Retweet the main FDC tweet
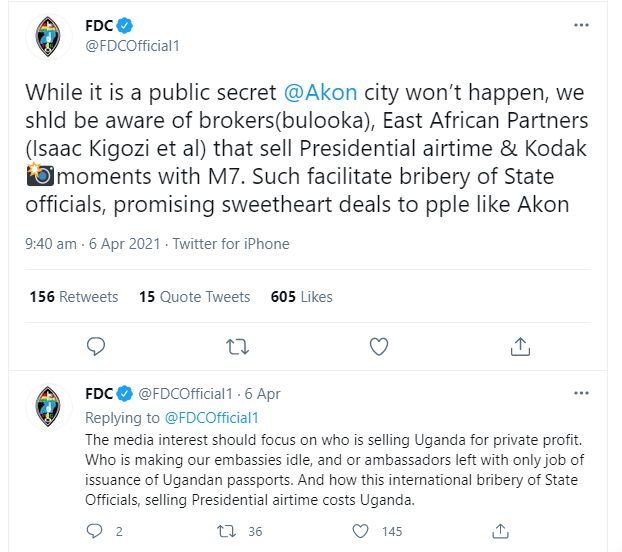 (x=237, y=347)
